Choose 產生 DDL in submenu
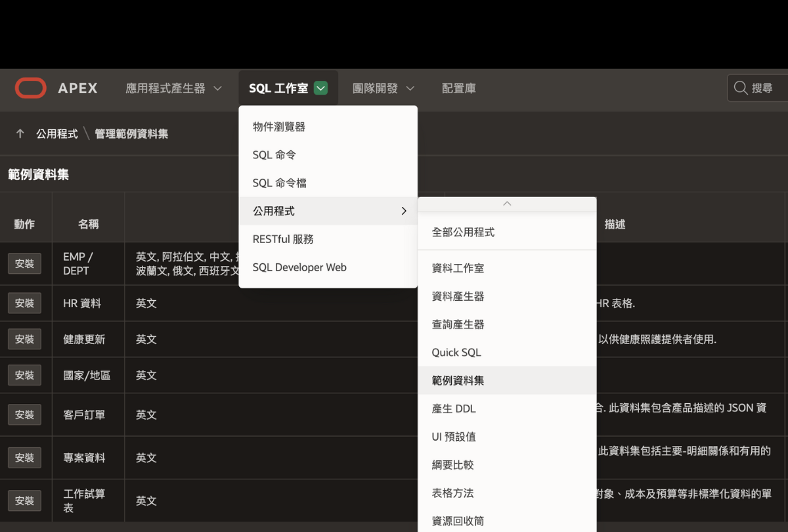 507,409
